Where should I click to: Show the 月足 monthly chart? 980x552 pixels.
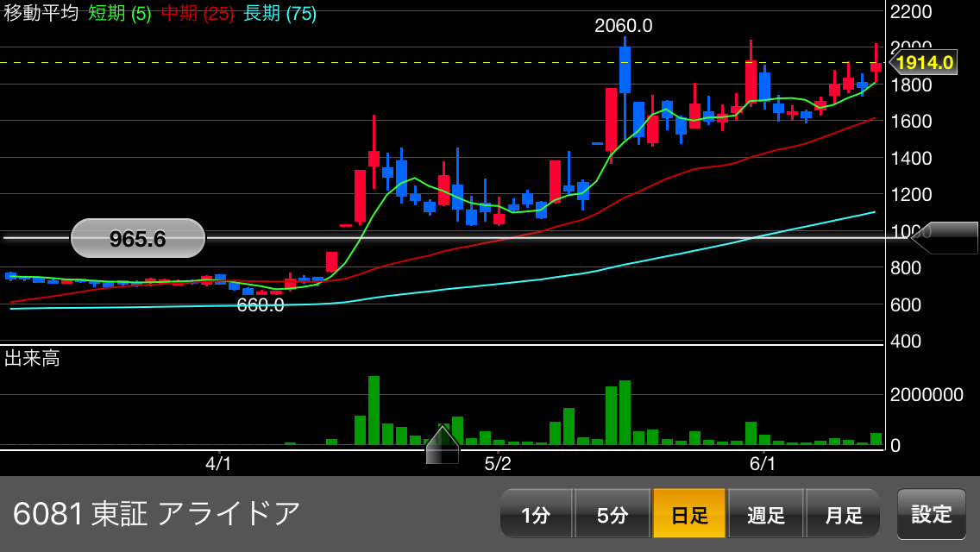point(843,514)
